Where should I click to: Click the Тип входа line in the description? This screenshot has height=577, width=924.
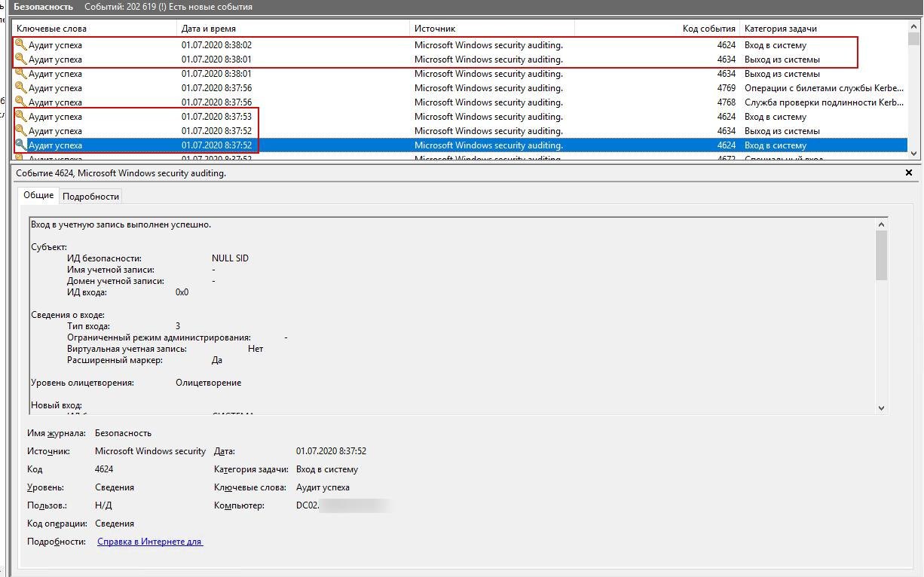tap(124, 326)
